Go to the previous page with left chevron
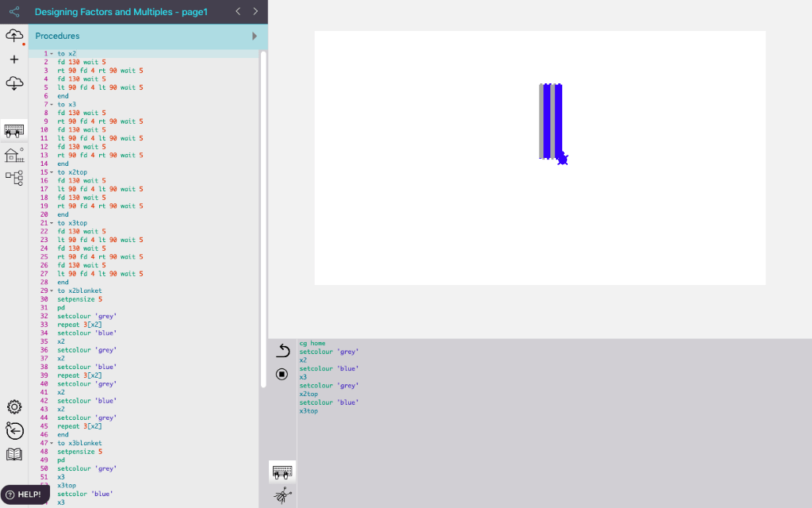Viewport: 812px width, 508px height. (x=238, y=12)
